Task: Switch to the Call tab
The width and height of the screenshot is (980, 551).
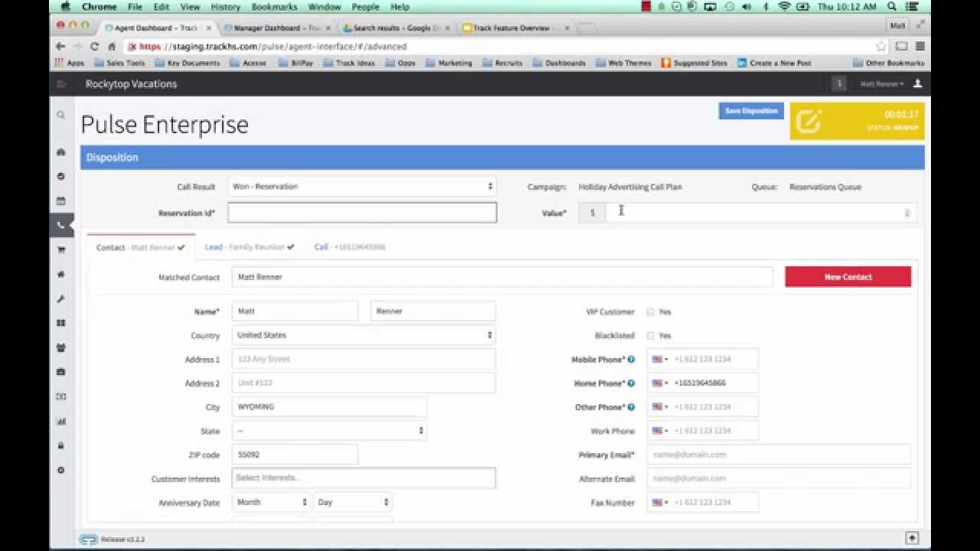Action: [350, 247]
